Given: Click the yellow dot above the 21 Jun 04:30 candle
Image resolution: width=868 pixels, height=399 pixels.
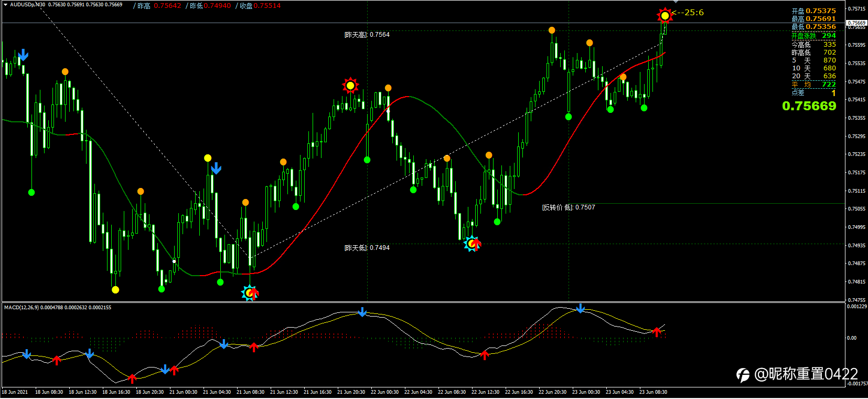Looking at the screenshot, I should (x=208, y=158).
